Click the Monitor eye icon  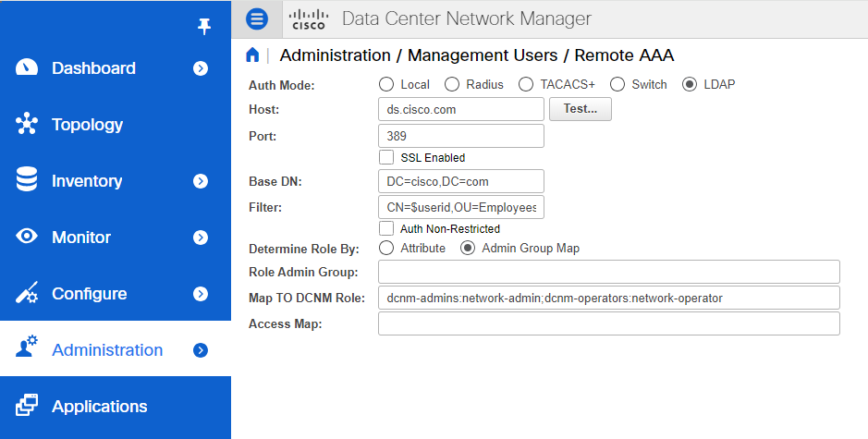pyautogui.click(x=27, y=238)
